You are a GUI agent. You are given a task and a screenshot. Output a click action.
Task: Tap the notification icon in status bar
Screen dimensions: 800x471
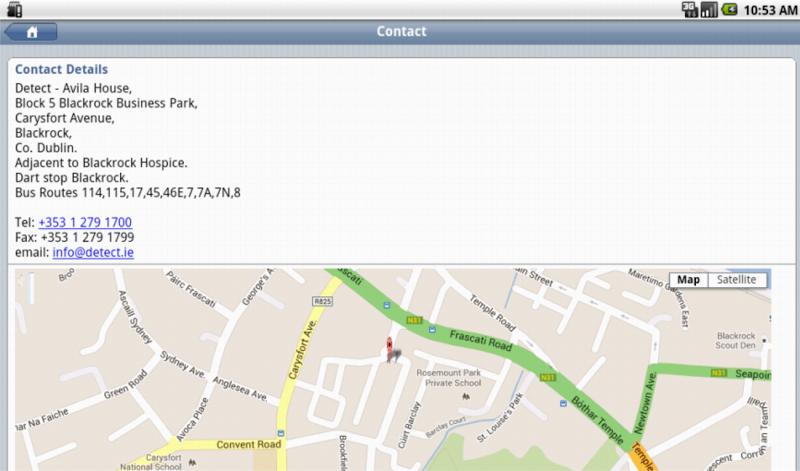tap(14, 9)
